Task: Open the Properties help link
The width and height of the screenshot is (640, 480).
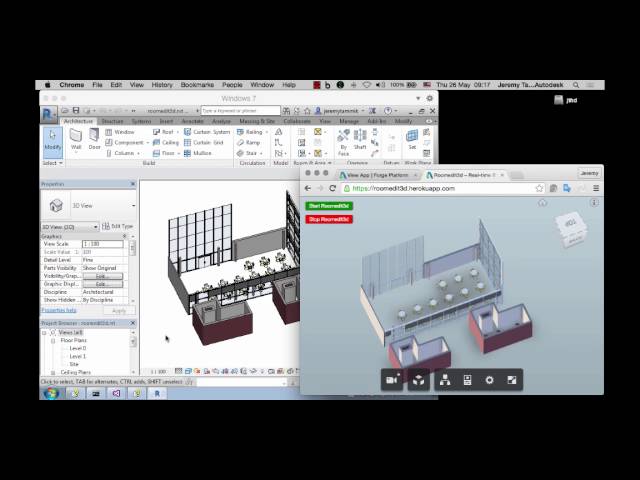Action: 59,310
